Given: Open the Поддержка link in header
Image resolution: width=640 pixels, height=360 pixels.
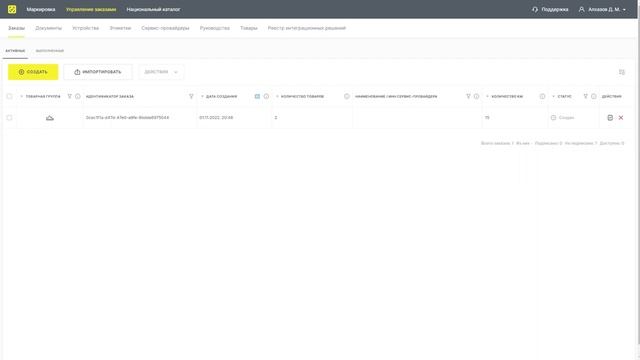Looking at the screenshot, I should 550,9.
